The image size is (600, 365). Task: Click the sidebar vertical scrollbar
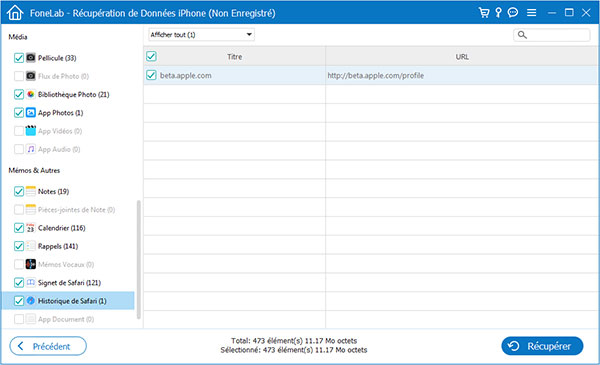click(x=139, y=259)
